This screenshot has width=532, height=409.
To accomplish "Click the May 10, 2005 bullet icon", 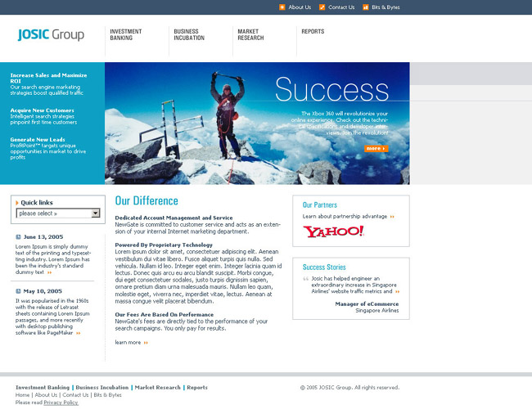I will click(x=19, y=291).
